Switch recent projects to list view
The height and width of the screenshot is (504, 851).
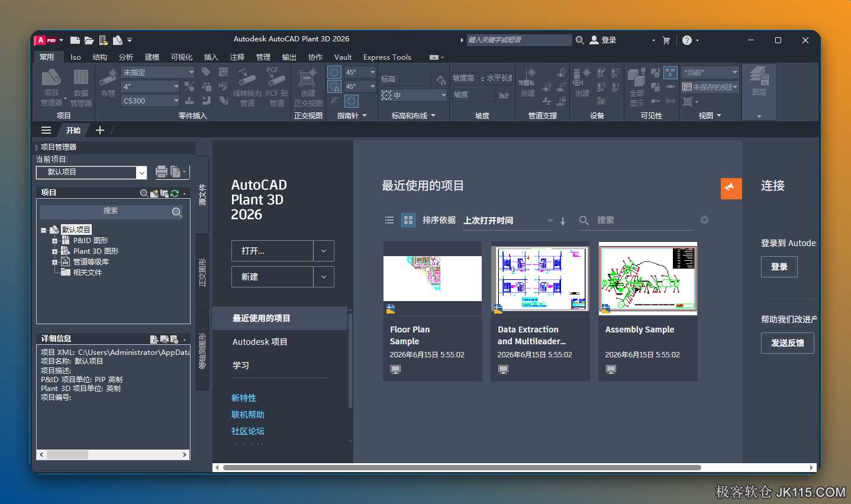pos(389,220)
